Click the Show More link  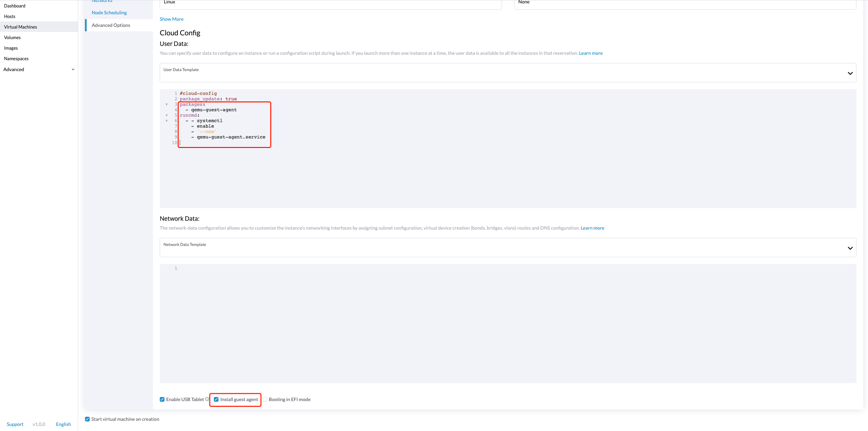[171, 19]
